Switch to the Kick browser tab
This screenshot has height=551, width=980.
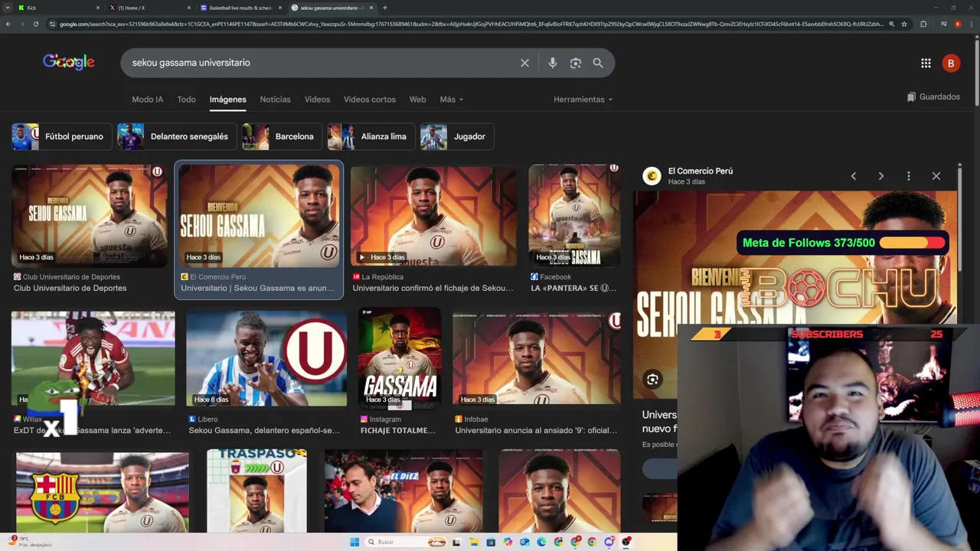[x=58, y=8]
